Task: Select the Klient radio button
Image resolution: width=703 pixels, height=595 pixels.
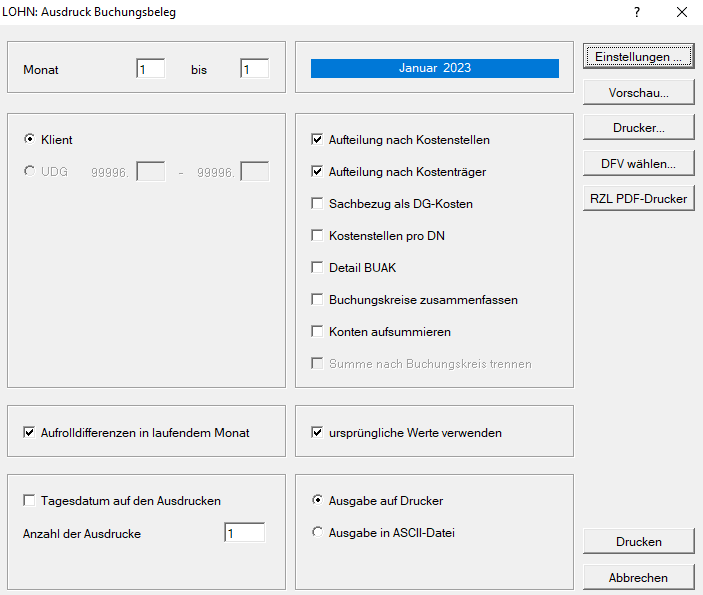Action: [x=29, y=140]
